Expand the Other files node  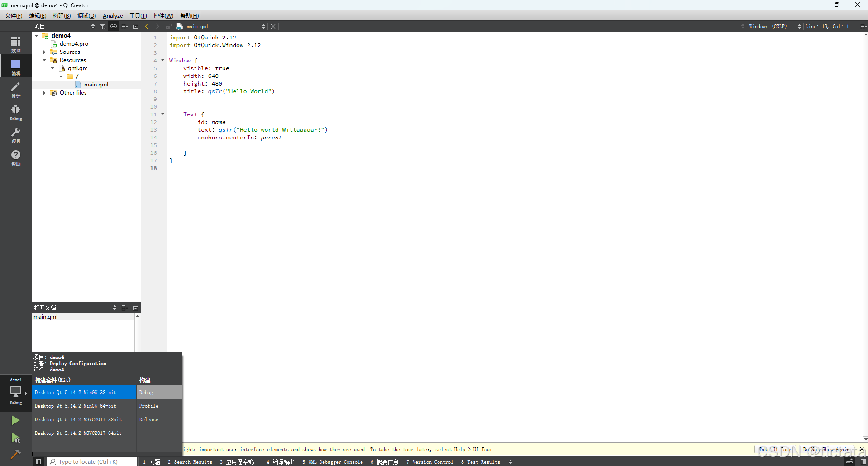44,93
